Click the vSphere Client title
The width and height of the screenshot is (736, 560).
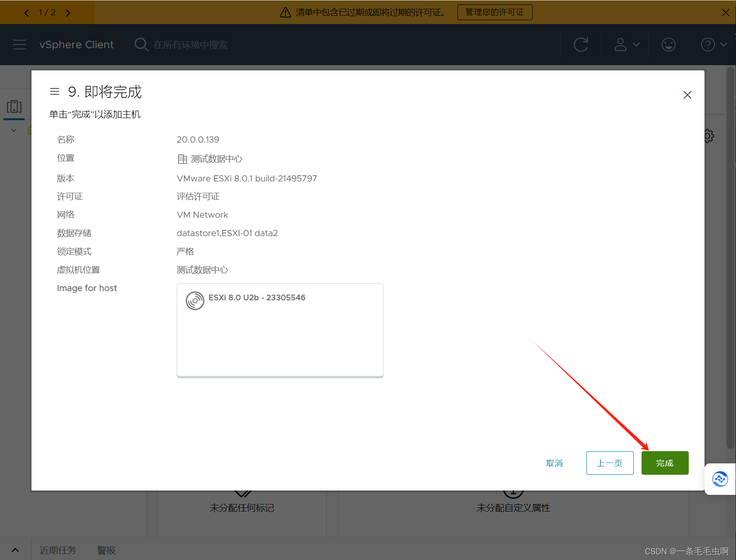[x=77, y=45]
